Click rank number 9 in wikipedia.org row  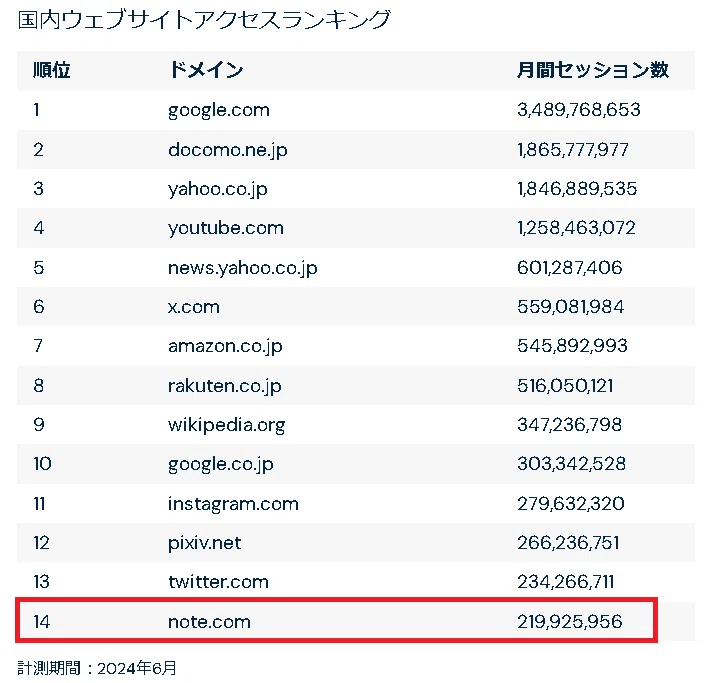point(39,425)
